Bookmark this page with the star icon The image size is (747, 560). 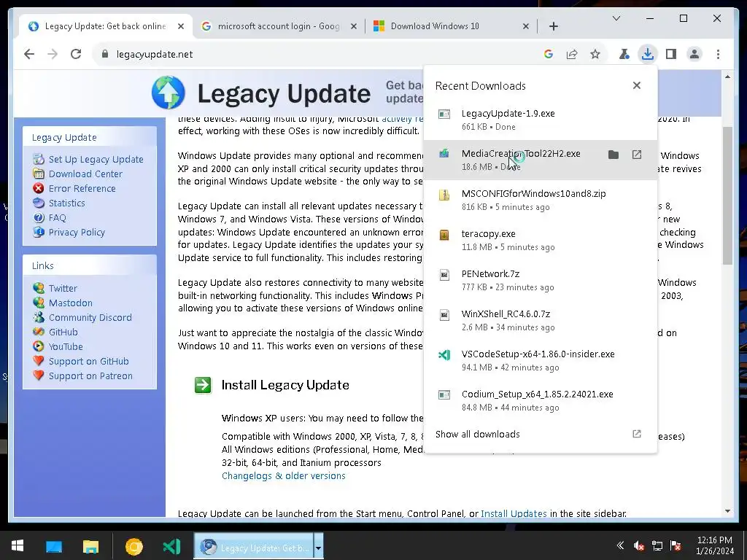595,54
